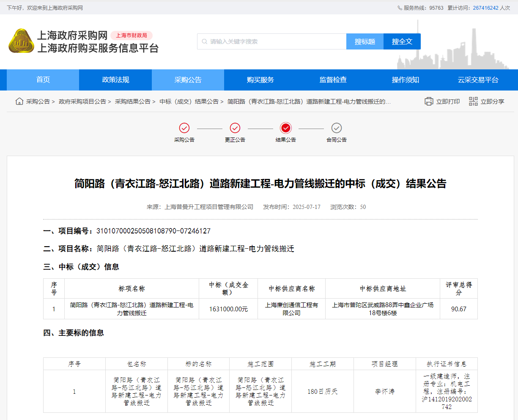Select the 结果公告 step circle icon

286,128
